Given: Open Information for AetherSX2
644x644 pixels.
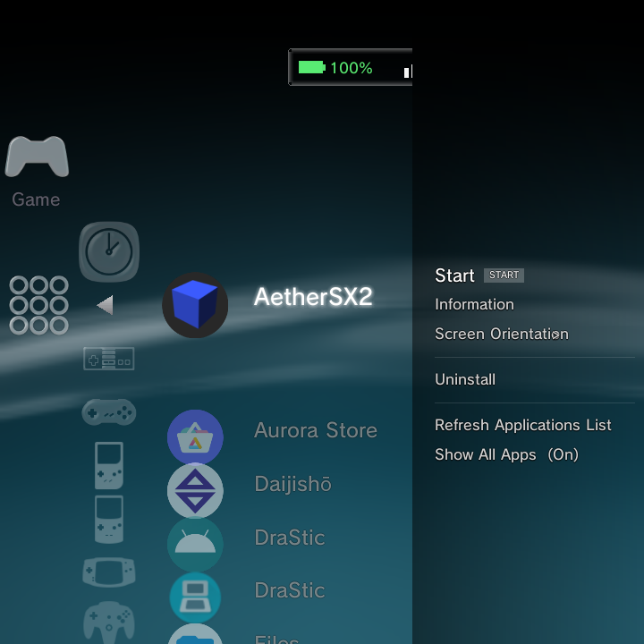Looking at the screenshot, I should tap(474, 305).
